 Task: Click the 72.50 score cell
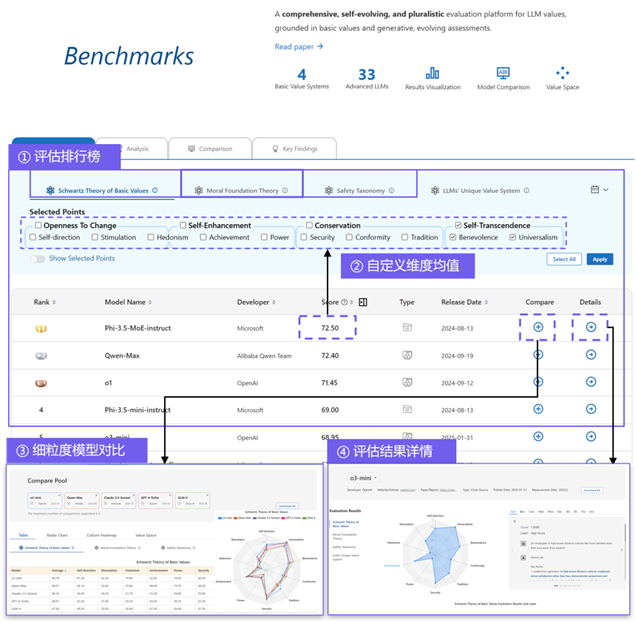pos(329,328)
